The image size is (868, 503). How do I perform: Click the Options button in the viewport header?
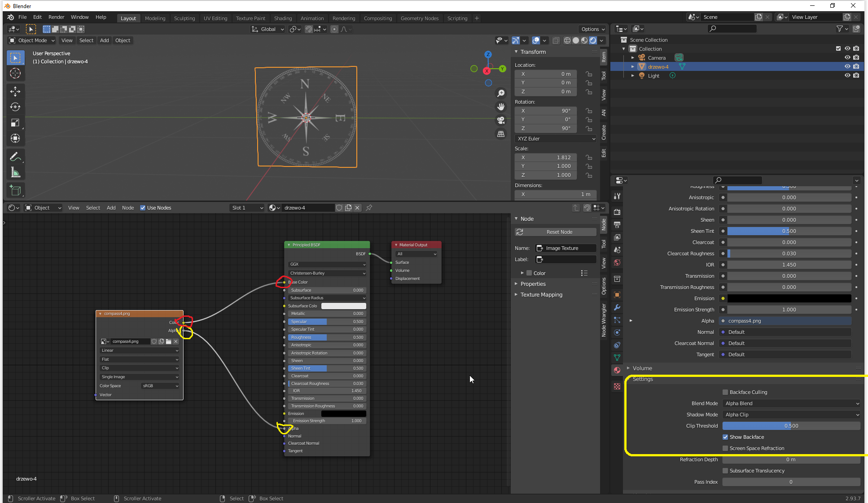click(592, 29)
